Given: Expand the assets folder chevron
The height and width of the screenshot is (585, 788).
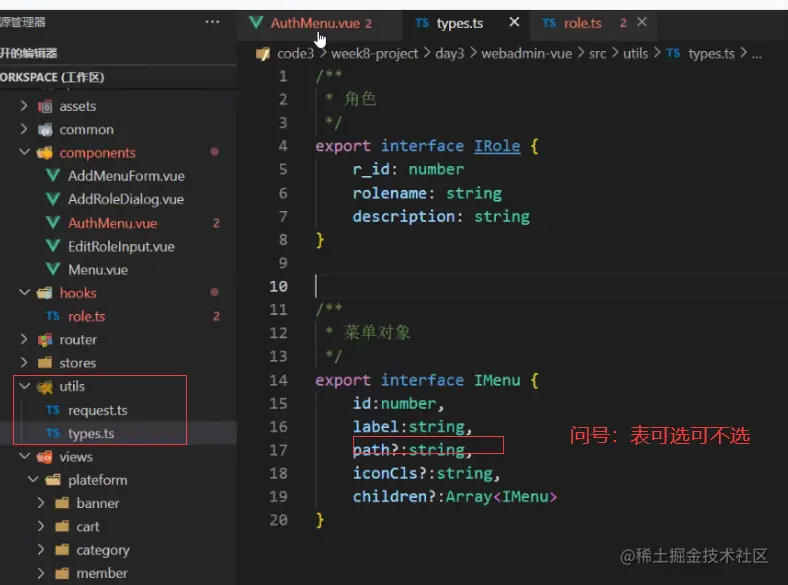Looking at the screenshot, I should 24,106.
